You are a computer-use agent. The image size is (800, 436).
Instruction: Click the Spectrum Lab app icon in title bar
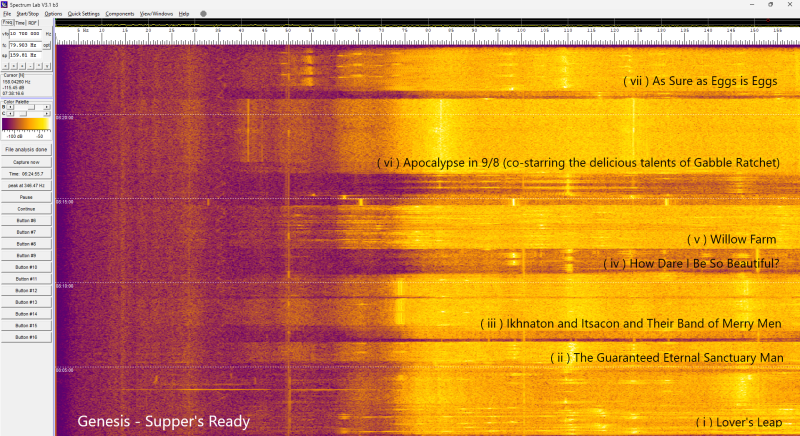[4, 5]
